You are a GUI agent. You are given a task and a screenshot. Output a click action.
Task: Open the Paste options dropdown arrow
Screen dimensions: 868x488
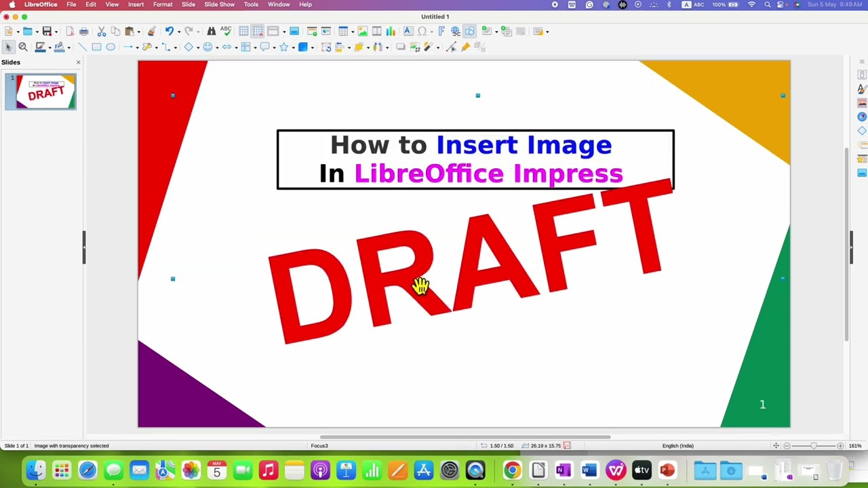click(x=139, y=31)
